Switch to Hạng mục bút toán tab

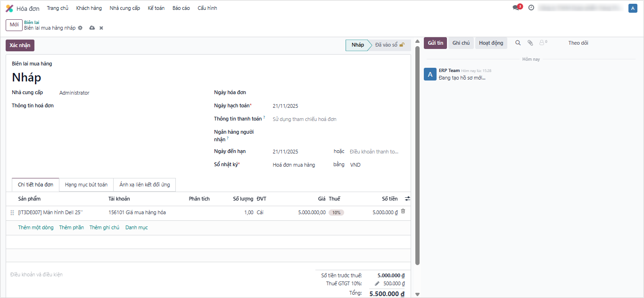86,185
